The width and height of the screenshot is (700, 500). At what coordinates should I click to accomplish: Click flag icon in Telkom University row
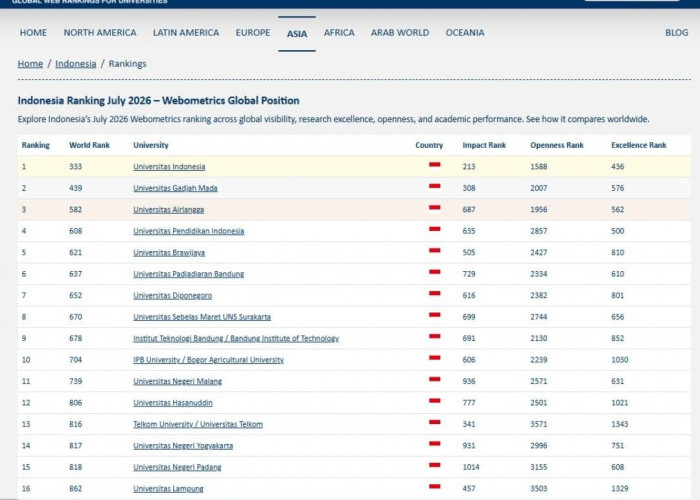point(435,423)
